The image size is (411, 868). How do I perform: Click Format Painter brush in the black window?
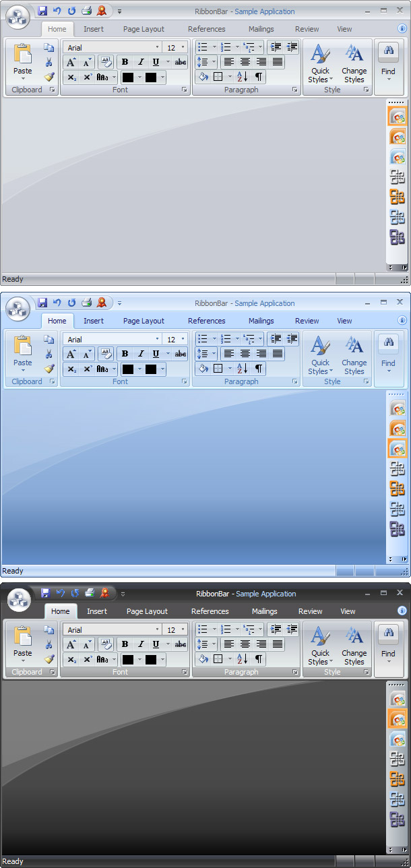(x=49, y=659)
